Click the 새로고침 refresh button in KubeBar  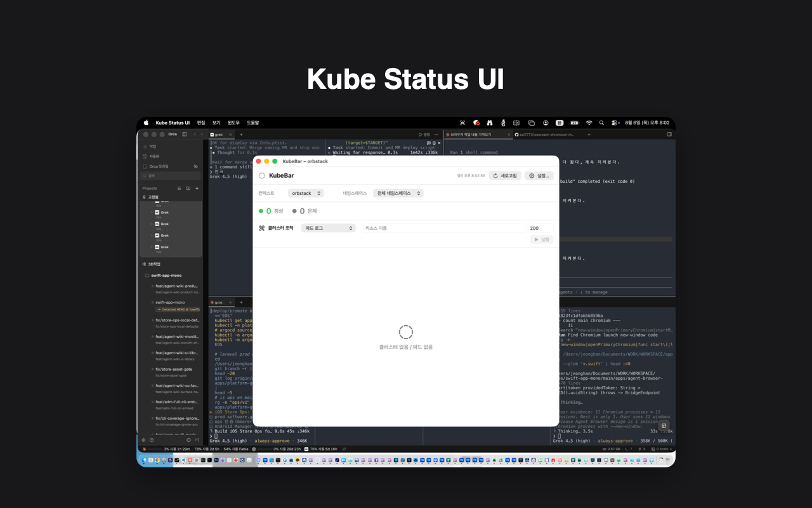[505, 175]
